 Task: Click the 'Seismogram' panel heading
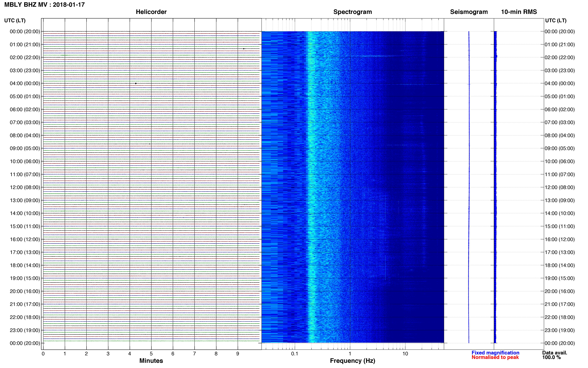[469, 12]
